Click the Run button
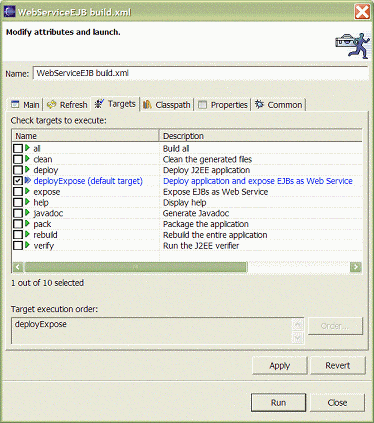Screen dimensions: 374x423 (278, 403)
